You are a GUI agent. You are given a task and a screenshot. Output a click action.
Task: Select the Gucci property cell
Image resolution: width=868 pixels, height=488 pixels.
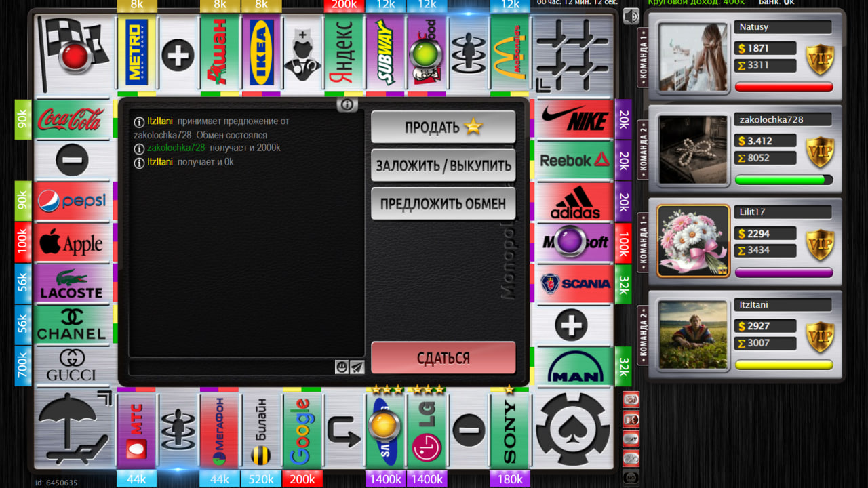(x=73, y=367)
